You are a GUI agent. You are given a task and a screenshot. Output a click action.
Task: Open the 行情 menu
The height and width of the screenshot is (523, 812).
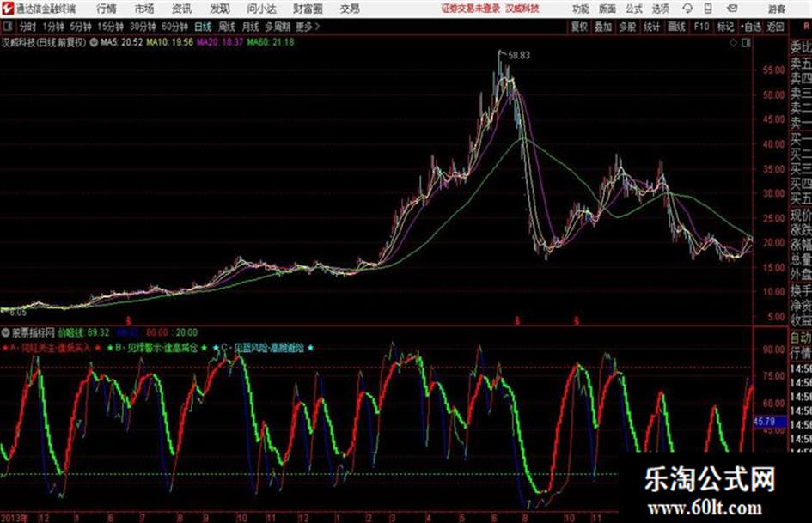[x=107, y=9]
